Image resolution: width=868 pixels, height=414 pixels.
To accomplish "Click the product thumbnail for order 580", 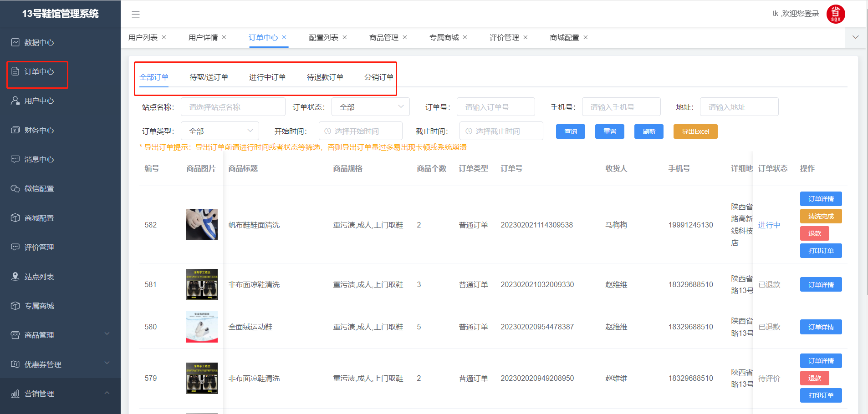I will coord(202,327).
